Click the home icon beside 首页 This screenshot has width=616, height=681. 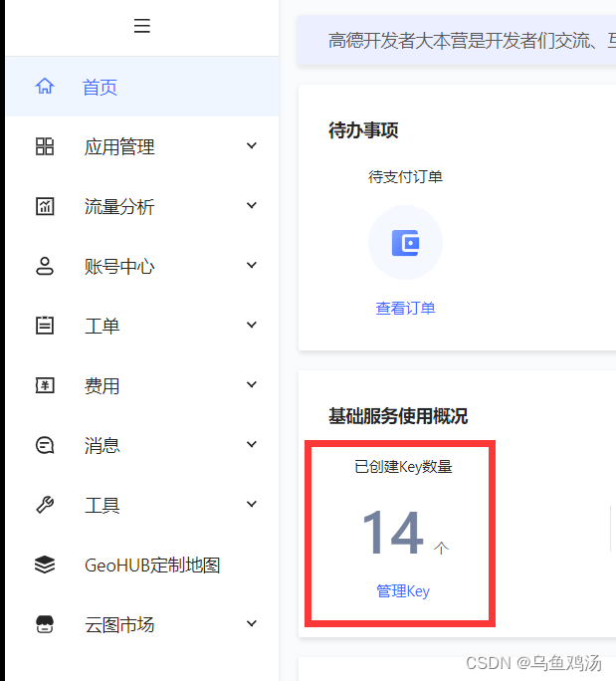point(45,86)
